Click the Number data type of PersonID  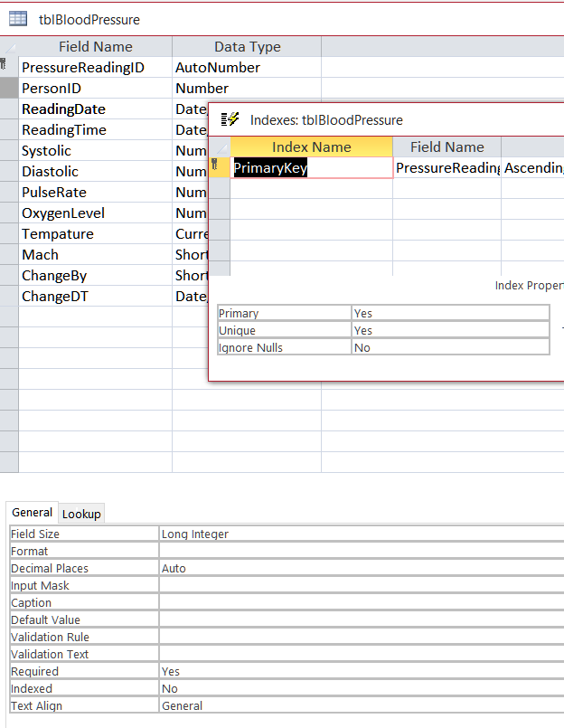tap(247, 88)
